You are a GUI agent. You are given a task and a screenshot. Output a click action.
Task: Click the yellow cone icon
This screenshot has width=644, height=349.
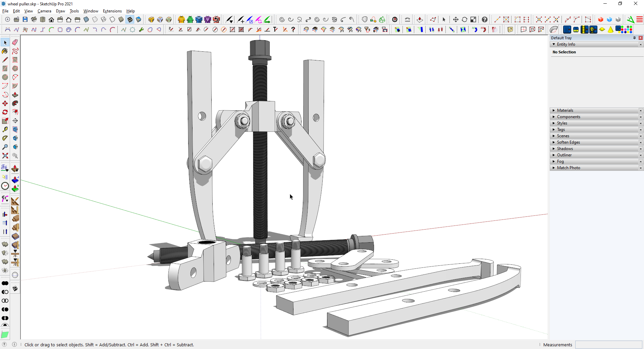[x=611, y=30]
